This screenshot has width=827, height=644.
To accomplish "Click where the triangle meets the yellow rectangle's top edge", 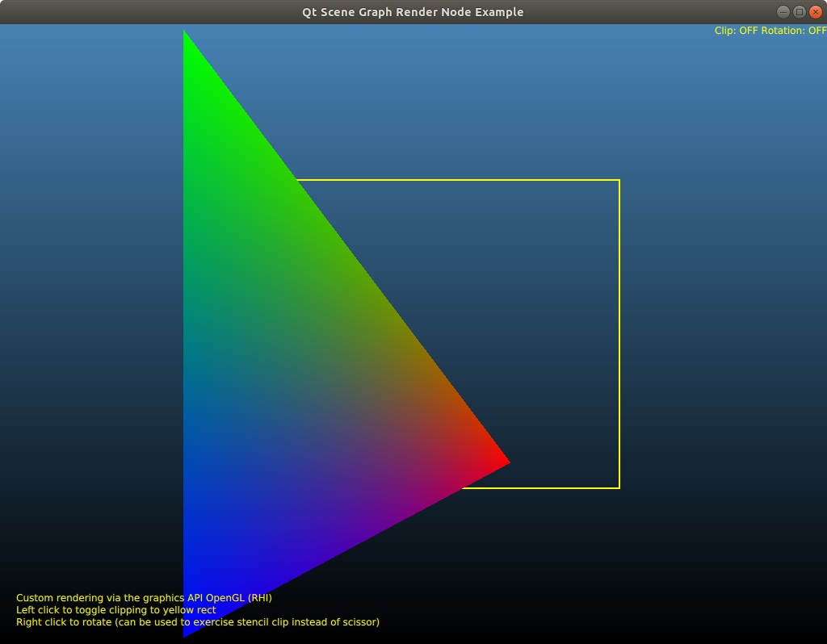I will pyautogui.click(x=296, y=181).
